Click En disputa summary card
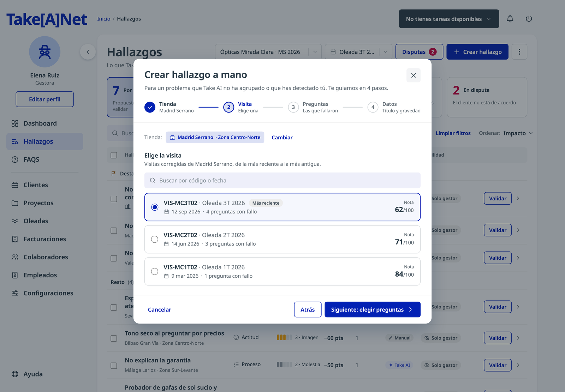The image size is (565, 392). point(487,97)
